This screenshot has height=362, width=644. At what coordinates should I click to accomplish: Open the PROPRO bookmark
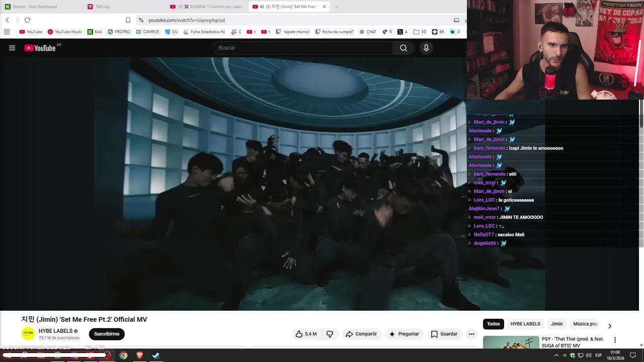(119, 32)
